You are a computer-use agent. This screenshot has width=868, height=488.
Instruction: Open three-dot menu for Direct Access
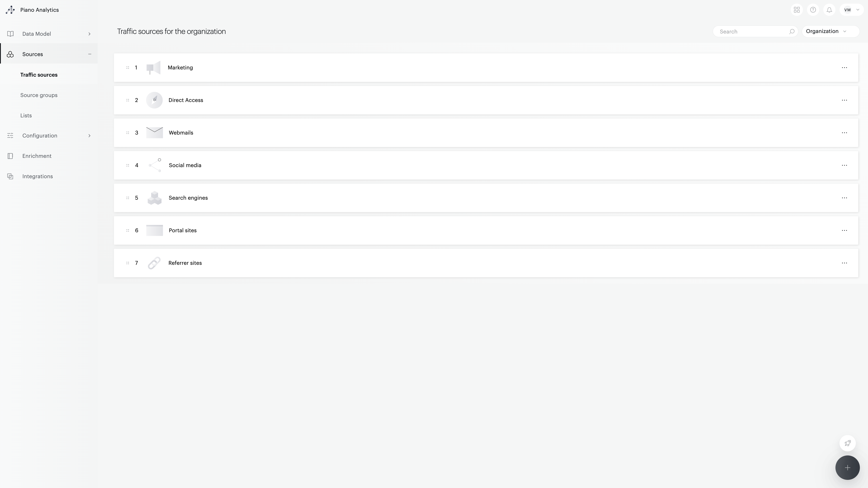tap(844, 100)
